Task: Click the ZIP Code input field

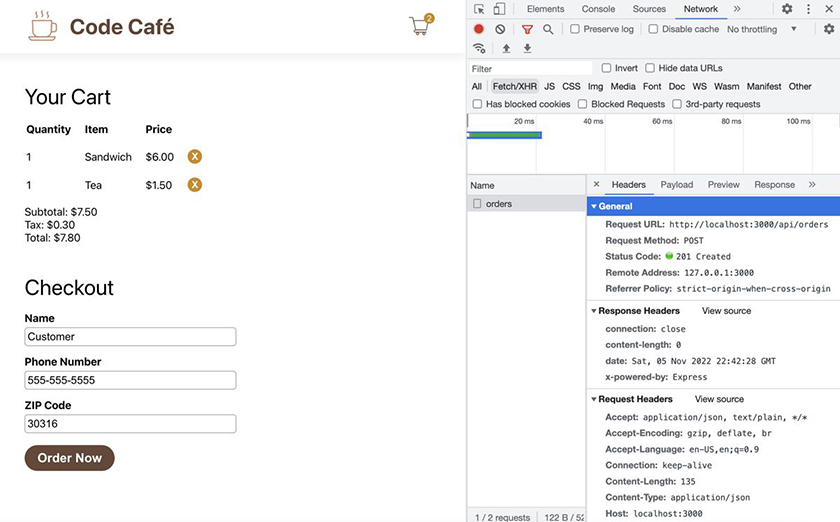Action: [130, 424]
